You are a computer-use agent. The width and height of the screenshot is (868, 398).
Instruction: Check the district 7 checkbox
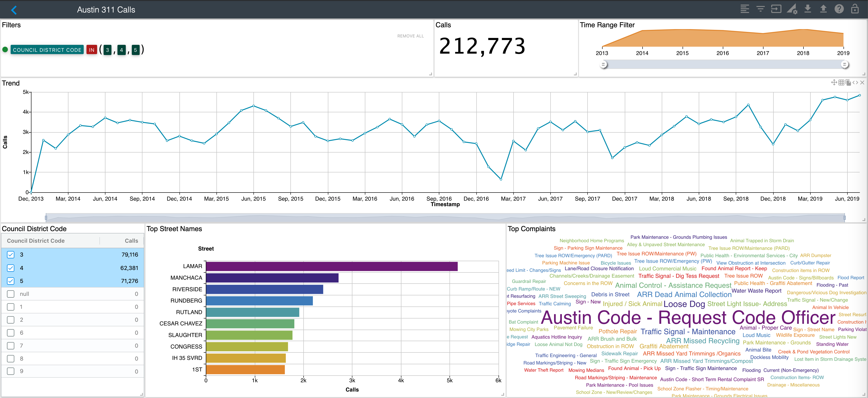coord(11,346)
